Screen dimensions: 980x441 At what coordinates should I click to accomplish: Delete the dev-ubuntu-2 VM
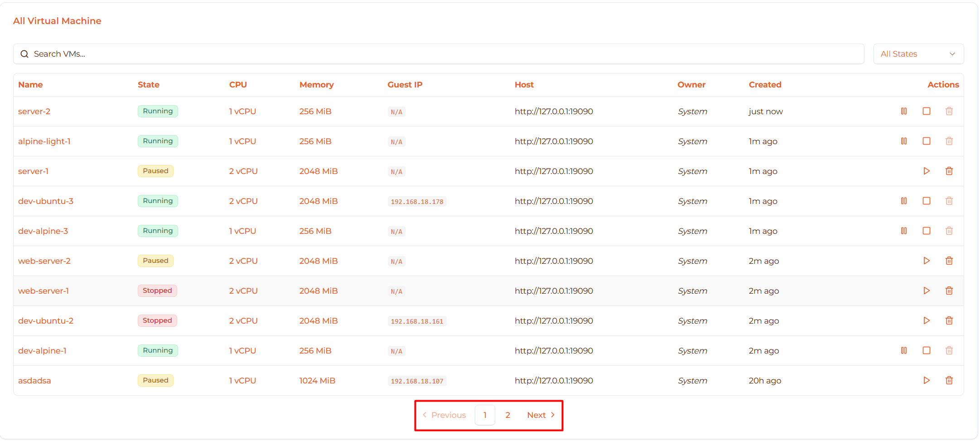[x=949, y=320]
